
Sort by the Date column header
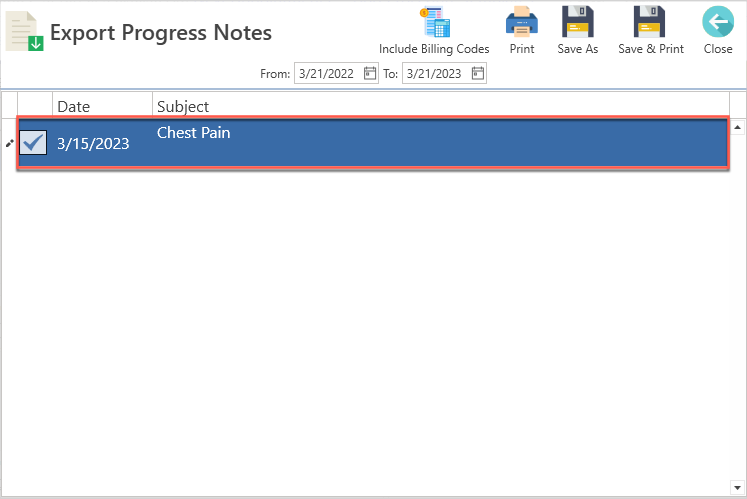(x=102, y=106)
